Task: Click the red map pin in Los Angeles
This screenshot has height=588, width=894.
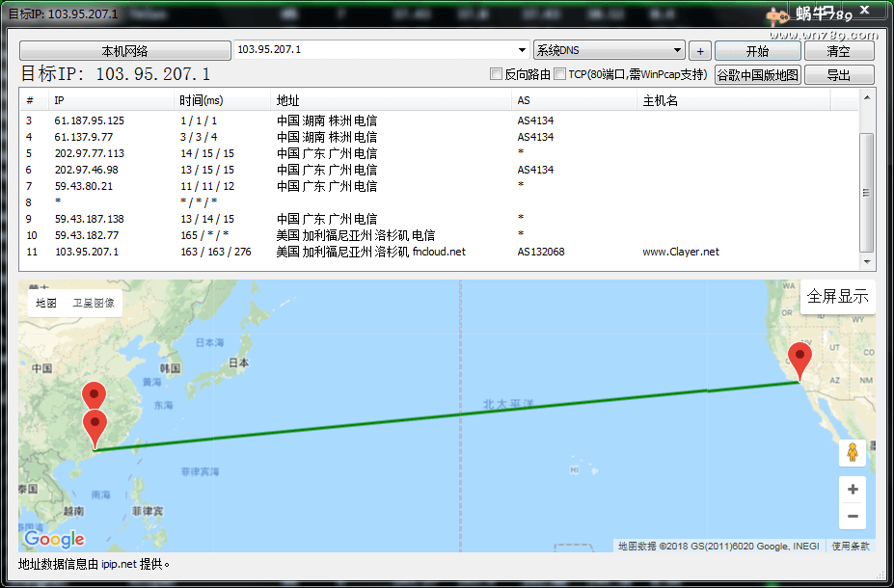Action: coord(799,360)
